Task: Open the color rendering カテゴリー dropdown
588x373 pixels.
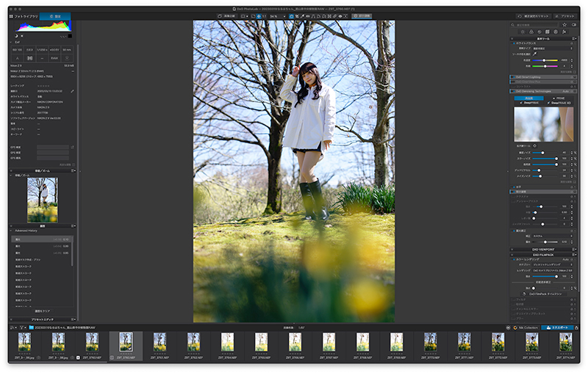Action: [x=553, y=264]
